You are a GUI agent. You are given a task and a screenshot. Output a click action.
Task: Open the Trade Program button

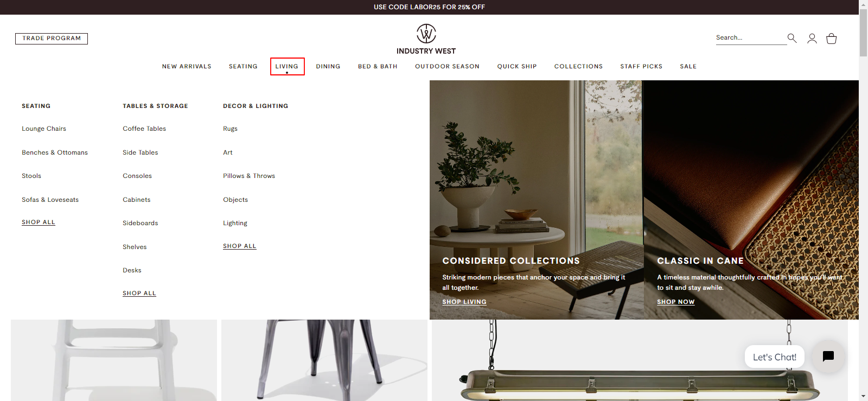(x=52, y=39)
